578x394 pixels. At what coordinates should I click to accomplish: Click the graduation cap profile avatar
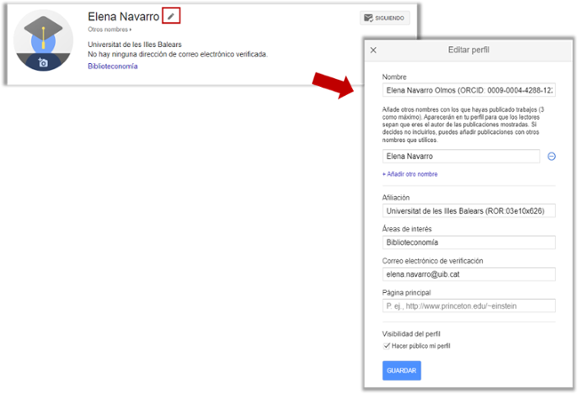pyautogui.click(x=43, y=40)
